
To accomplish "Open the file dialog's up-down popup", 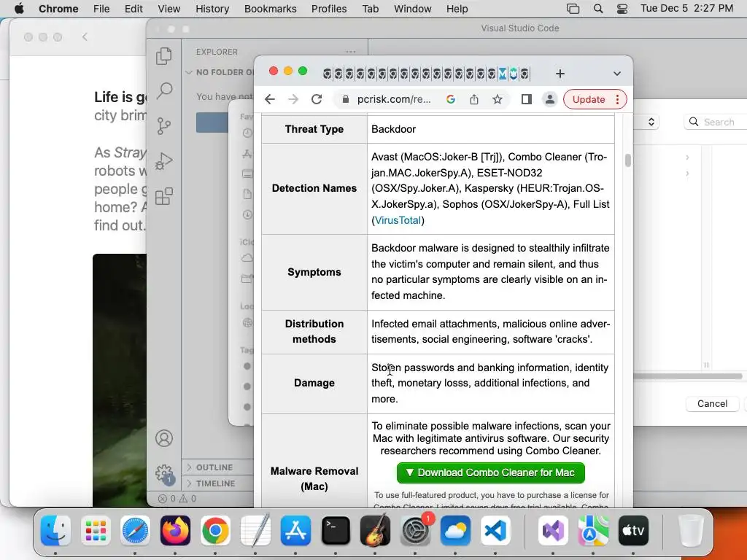I will 651,122.
